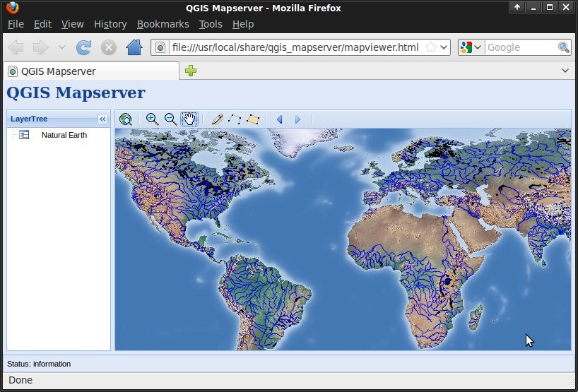Image resolution: width=578 pixels, height=392 pixels.
Task: Select the QGIS Mapserver tab
Action: [x=91, y=71]
